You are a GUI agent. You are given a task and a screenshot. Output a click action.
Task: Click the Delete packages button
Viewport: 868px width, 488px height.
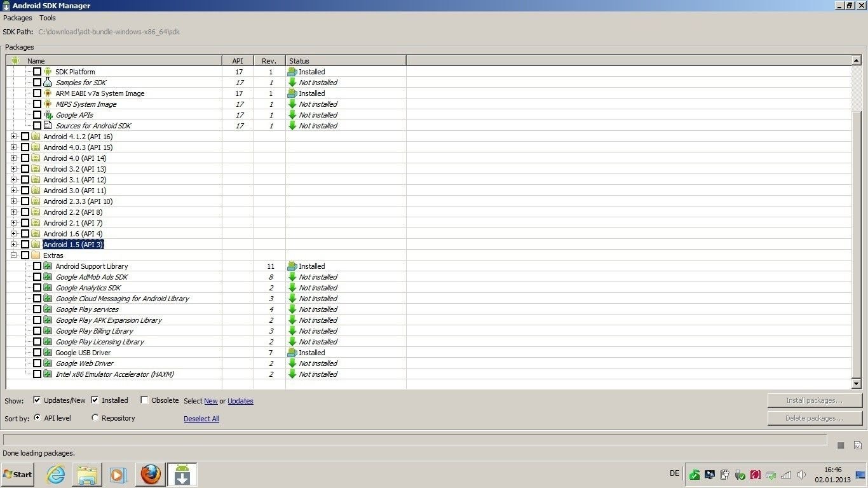point(814,418)
